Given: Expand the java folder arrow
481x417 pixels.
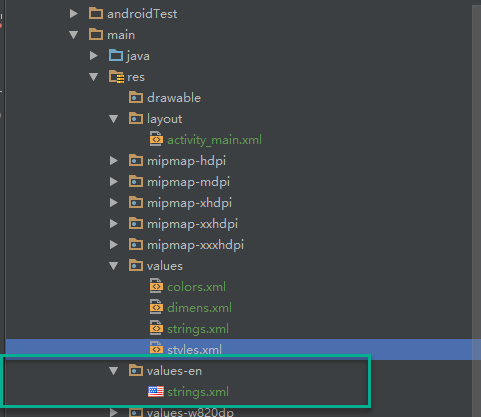Looking at the screenshot, I should click(94, 56).
